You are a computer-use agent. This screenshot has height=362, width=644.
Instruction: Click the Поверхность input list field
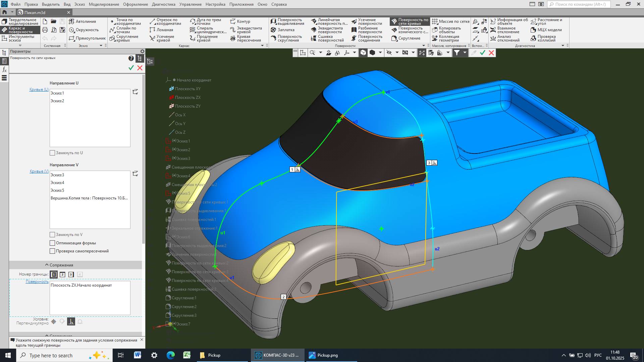tap(90, 298)
